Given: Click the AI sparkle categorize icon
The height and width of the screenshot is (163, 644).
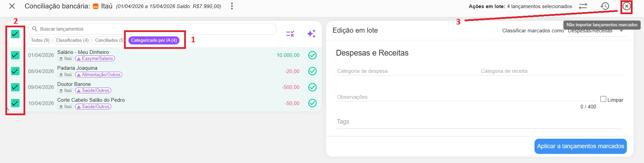Looking at the screenshot, I should (311, 34).
